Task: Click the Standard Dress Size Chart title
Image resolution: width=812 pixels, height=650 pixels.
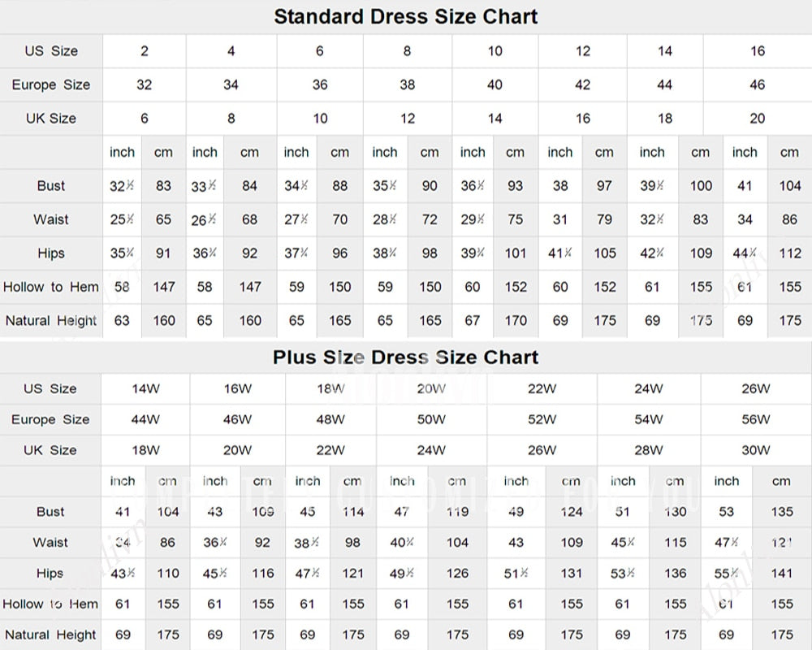Action: [x=406, y=16]
